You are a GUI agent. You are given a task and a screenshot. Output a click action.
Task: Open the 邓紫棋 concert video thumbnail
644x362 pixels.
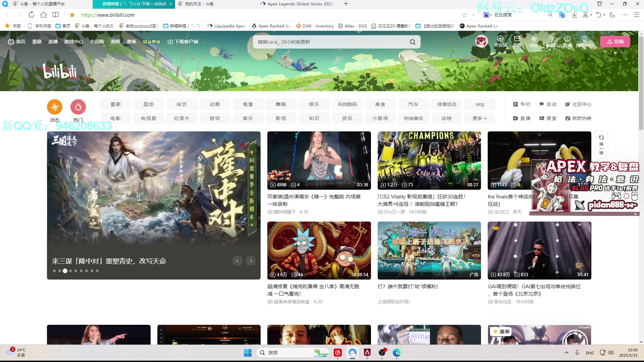click(319, 161)
